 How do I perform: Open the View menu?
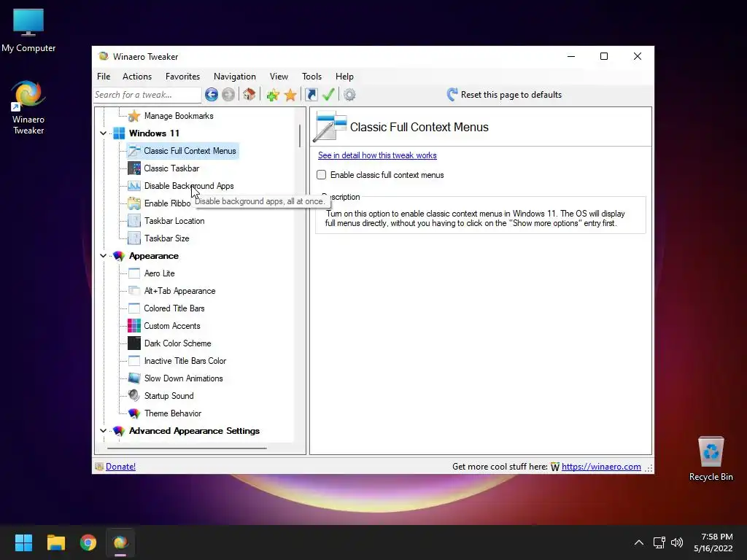[279, 76]
